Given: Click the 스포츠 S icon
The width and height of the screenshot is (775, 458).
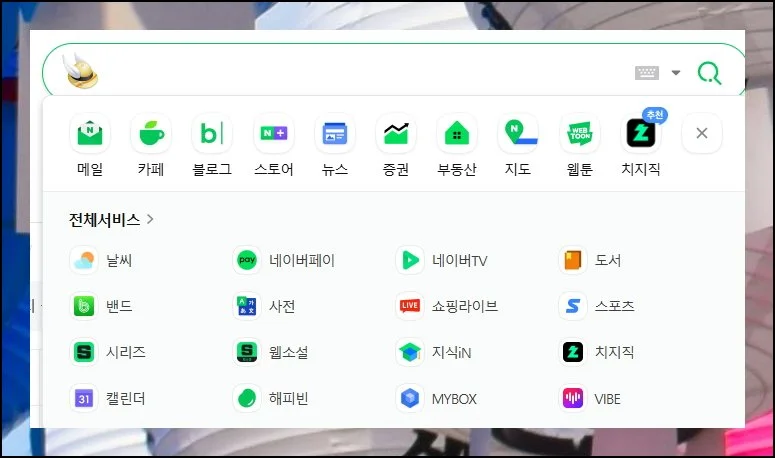Looking at the screenshot, I should pos(573,306).
